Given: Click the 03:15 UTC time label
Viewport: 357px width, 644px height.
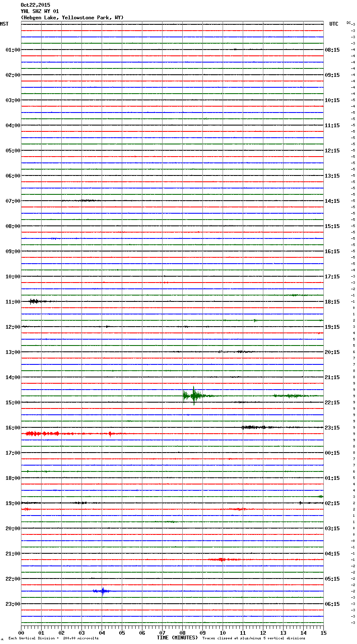Looking at the screenshot, I should pos(332,529).
